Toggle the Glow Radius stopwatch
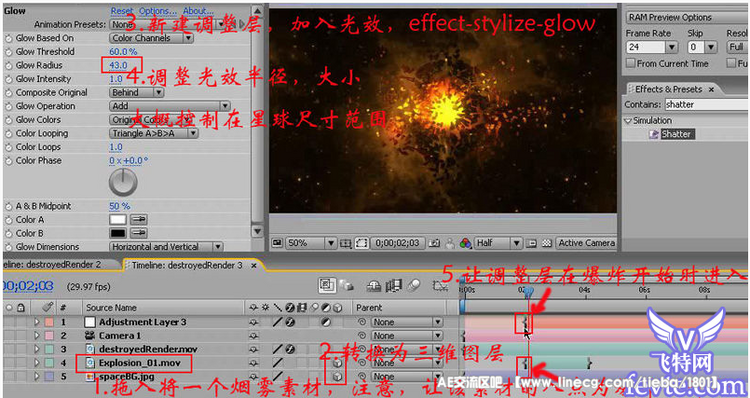750x398 pixels. click(8, 66)
